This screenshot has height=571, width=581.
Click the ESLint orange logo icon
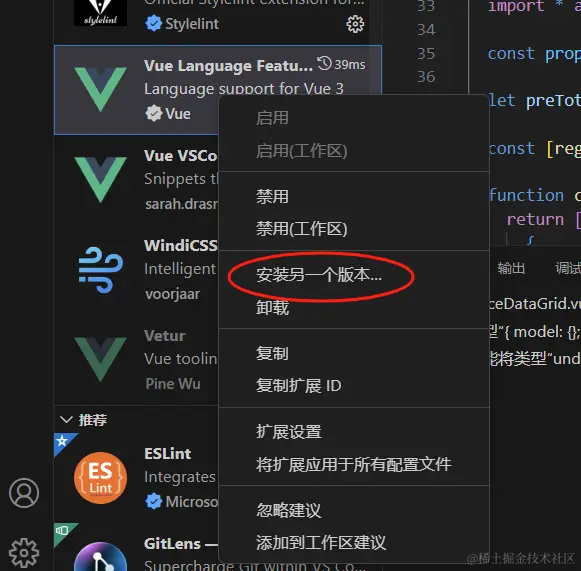100,478
